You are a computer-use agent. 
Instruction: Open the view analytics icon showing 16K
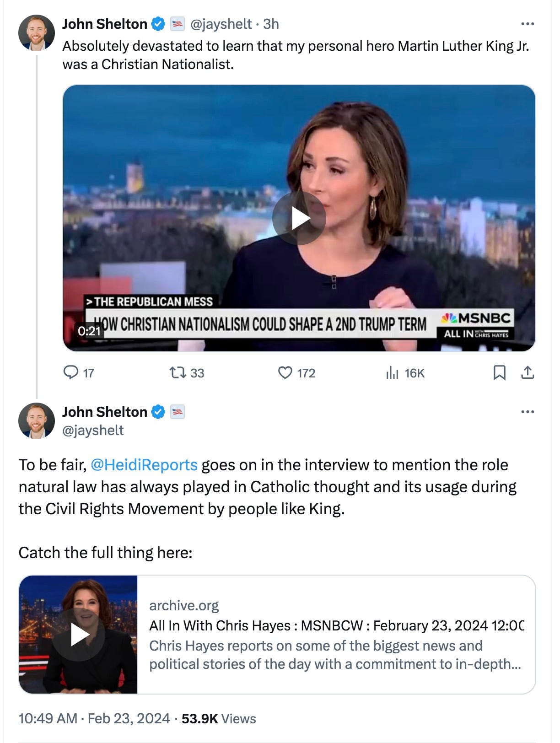392,373
